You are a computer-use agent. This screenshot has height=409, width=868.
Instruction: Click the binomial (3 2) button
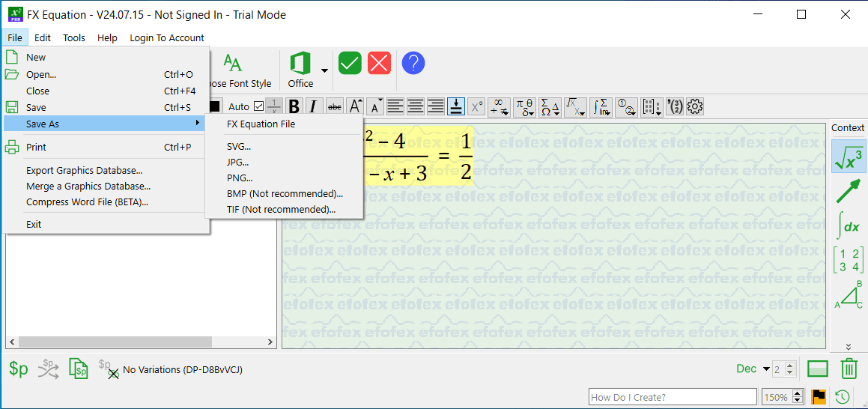click(x=676, y=106)
